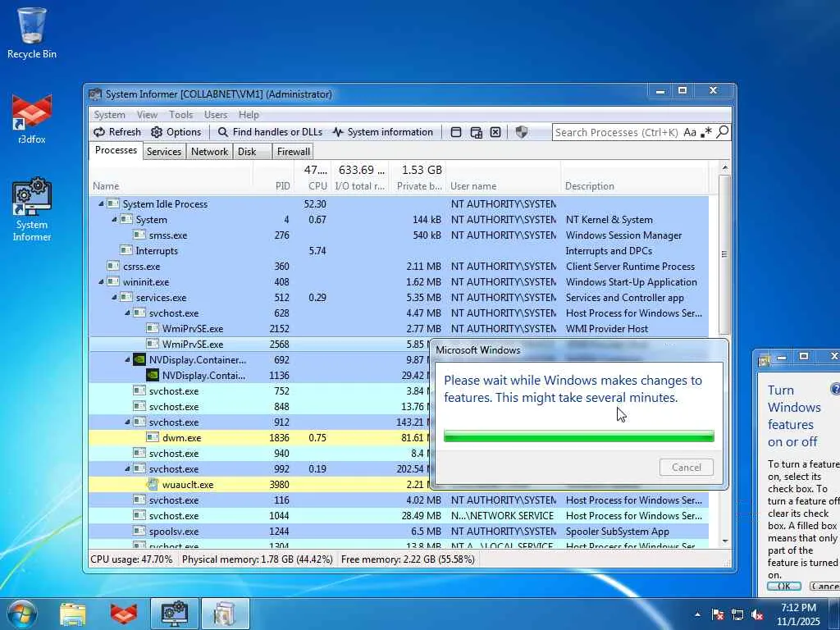Toggle regex search option icon
This screenshot has width=840, height=630.
706,132
